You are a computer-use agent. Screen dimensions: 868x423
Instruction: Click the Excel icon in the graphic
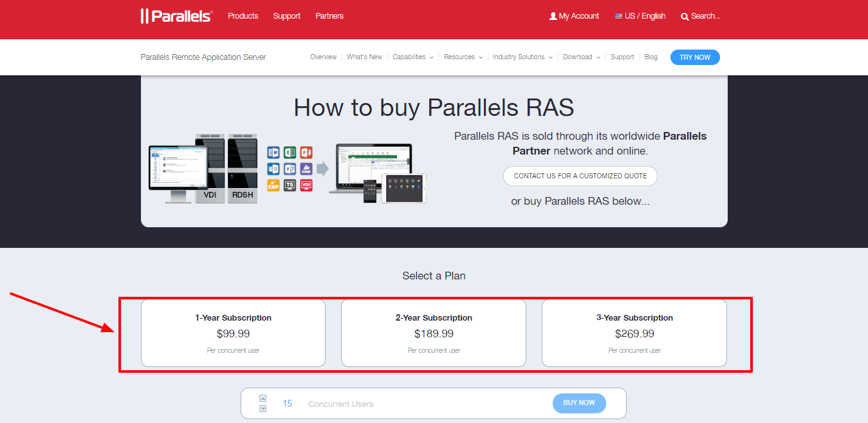290,152
